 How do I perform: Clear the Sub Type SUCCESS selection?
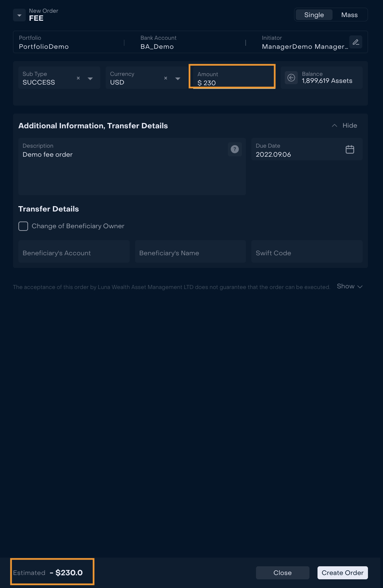78,78
